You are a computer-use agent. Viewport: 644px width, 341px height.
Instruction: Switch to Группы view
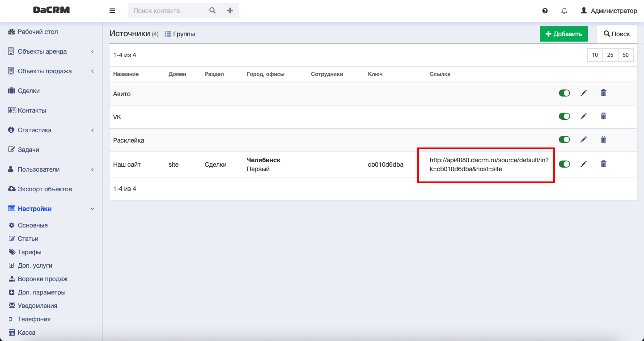click(x=180, y=34)
